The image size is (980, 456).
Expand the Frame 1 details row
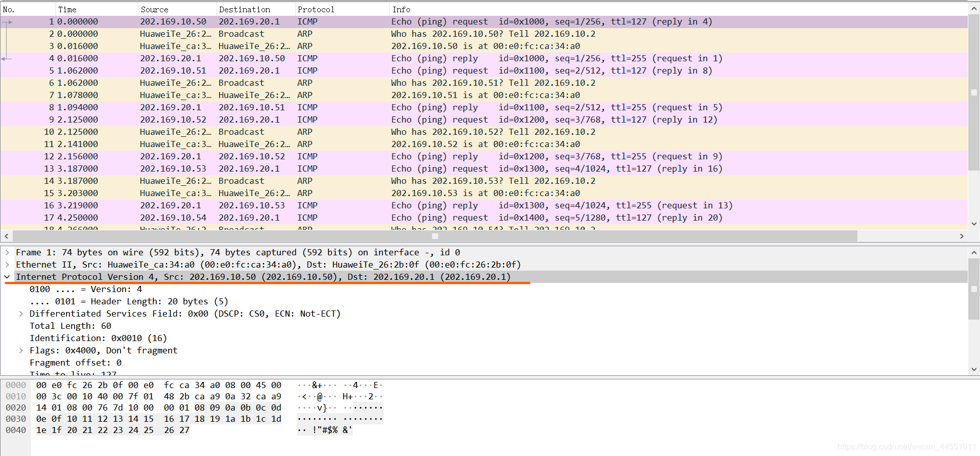(7, 252)
